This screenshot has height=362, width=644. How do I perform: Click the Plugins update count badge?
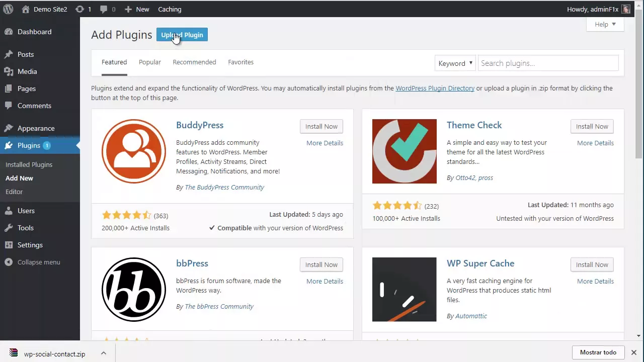[x=47, y=145]
